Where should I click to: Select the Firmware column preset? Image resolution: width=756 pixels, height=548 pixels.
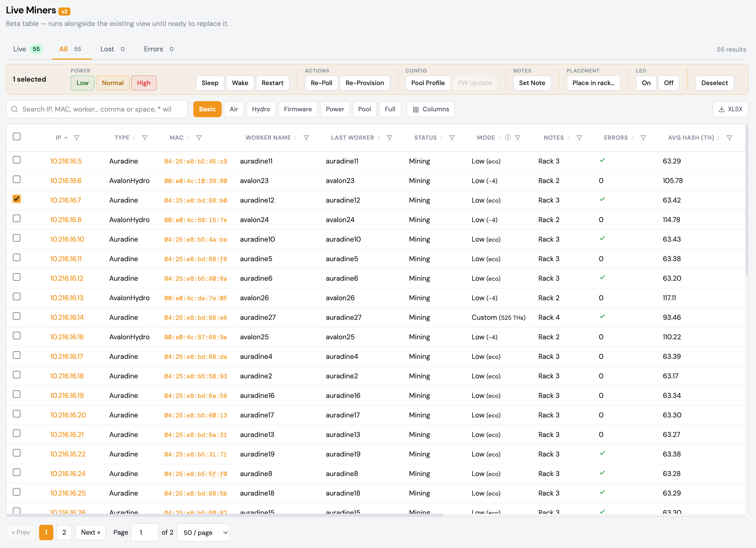tap(298, 109)
